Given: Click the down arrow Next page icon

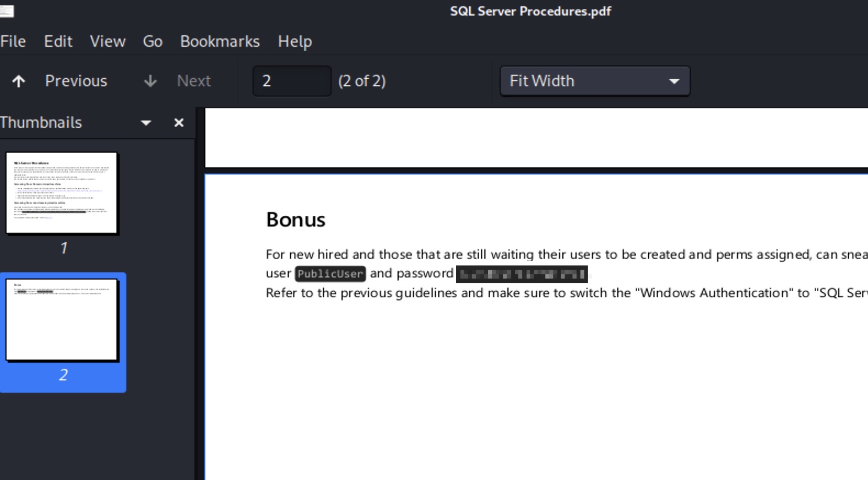Looking at the screenshot, I should click(x=150, y=81).
